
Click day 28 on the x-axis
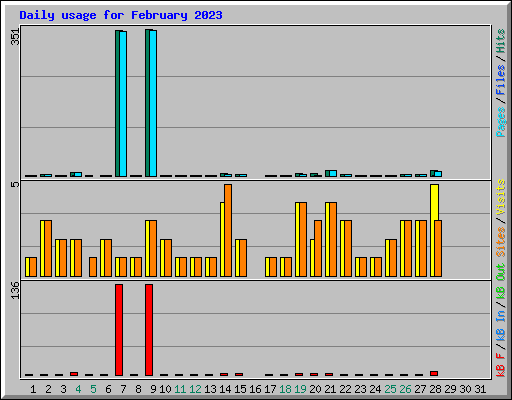(435, 389)
